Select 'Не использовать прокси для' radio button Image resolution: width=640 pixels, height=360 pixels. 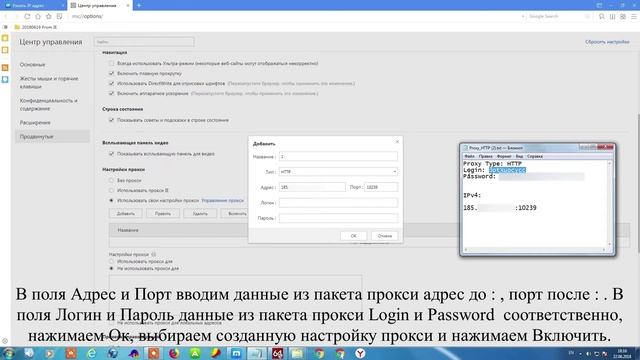click(x=111, y=269)
